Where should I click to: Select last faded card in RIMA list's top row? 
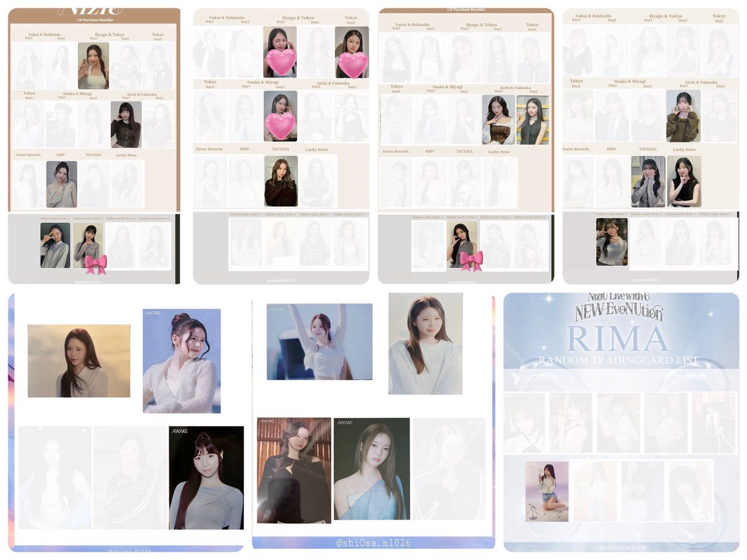tap(713, 422)
